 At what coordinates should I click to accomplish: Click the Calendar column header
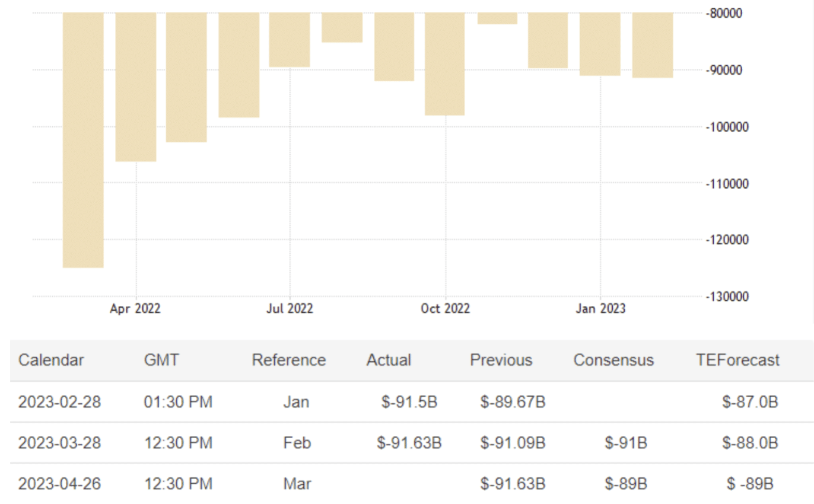pos(51,360)
